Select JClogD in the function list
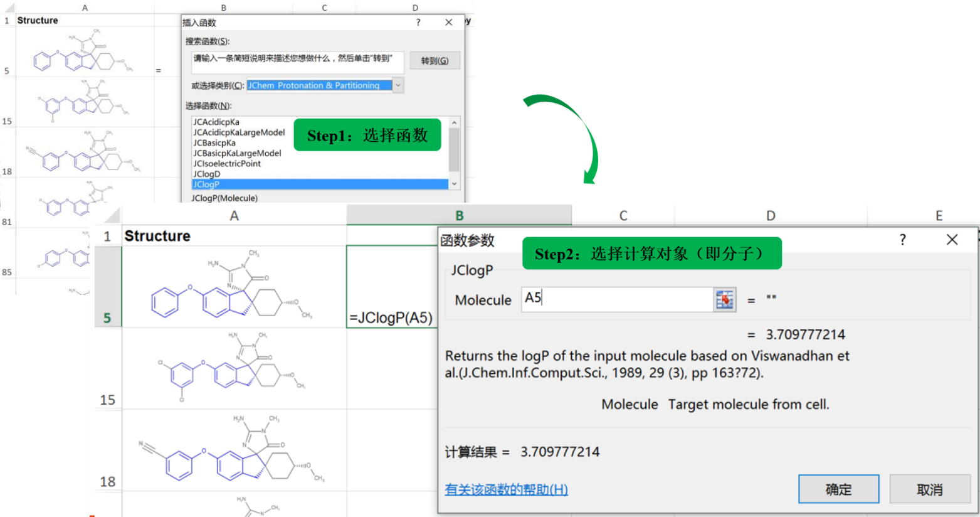Viewport: 980px width, 517px height. coord(207,174)
